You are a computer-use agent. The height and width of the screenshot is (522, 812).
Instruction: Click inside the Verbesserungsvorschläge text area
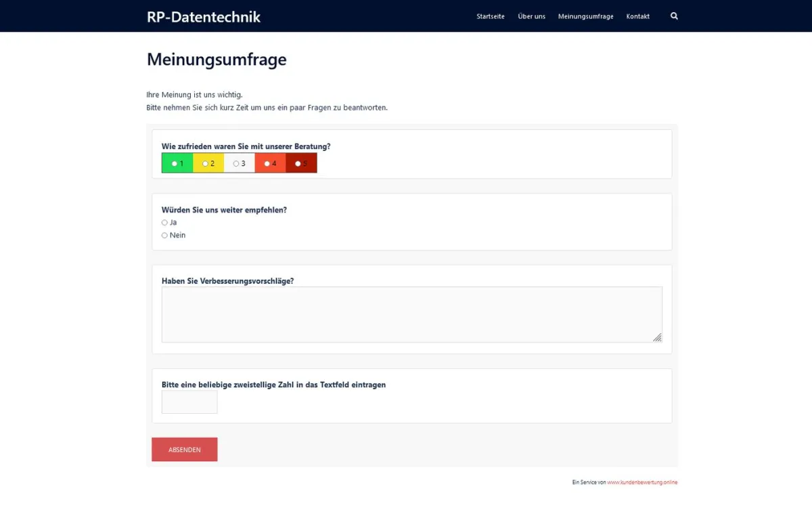[x=411, y=313]
